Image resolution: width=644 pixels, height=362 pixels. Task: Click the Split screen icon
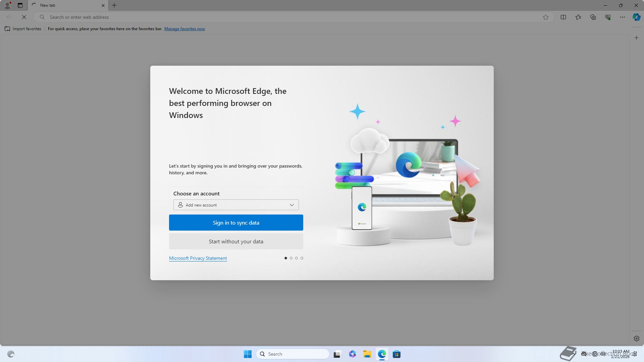[563, 17]
